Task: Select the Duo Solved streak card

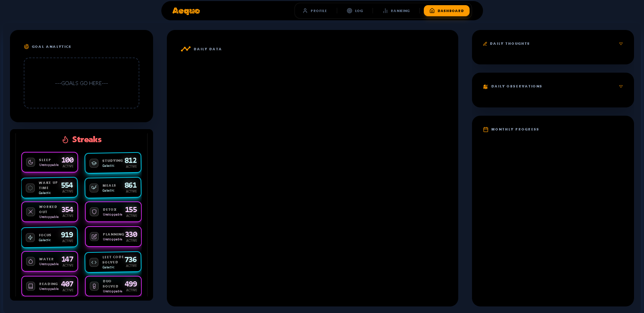Action: click(x=113, y=286)
